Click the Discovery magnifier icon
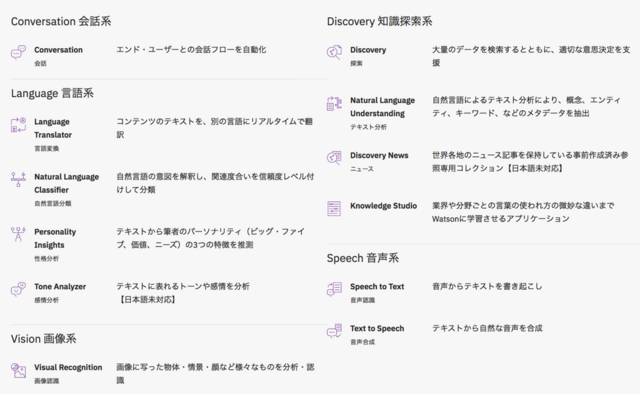 coord(334,52)
